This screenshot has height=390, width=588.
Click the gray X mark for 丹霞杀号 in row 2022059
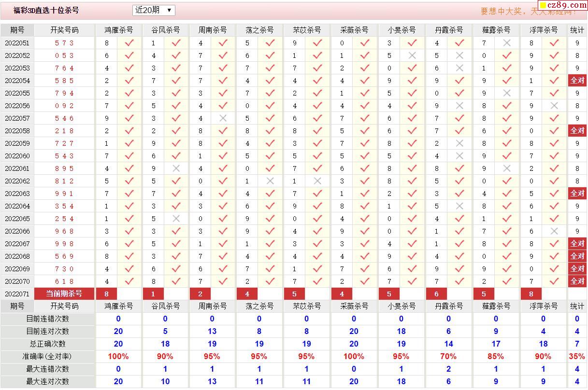(x=459, y=143)
